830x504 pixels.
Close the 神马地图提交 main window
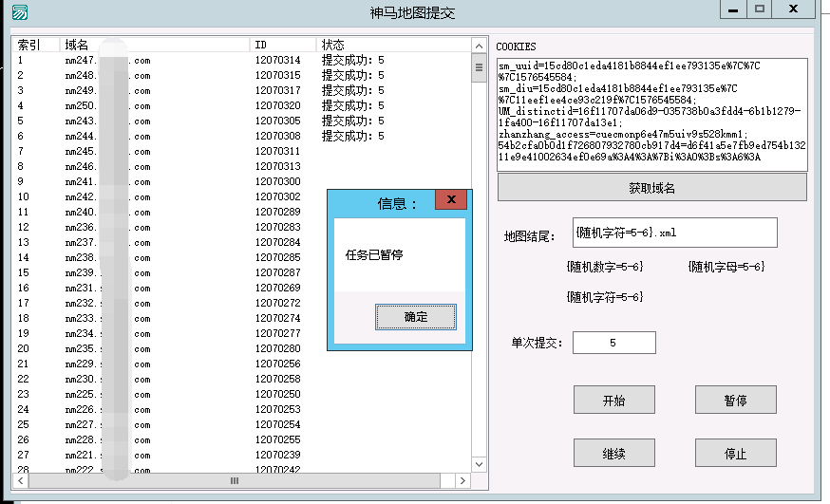click(x=794, y=9)
